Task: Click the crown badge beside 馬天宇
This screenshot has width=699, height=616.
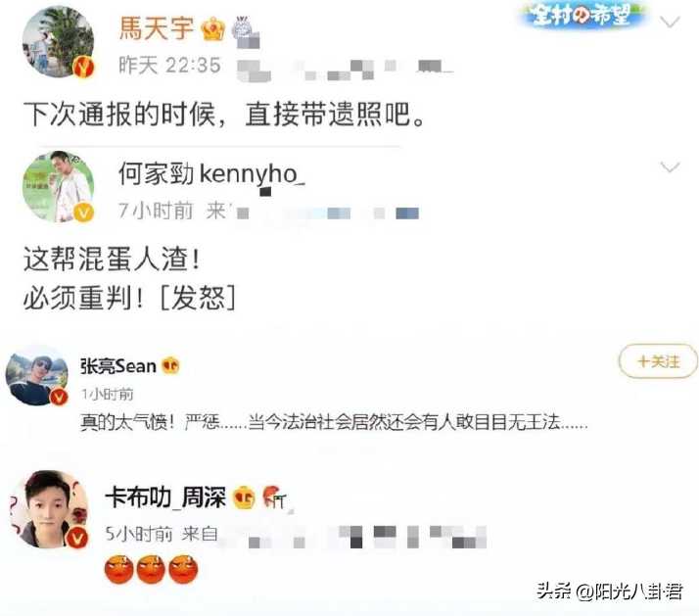Action: [212, 29]
